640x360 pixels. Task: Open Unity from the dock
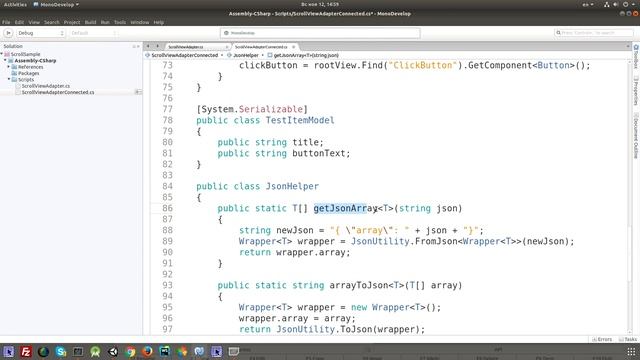point(113,351)
